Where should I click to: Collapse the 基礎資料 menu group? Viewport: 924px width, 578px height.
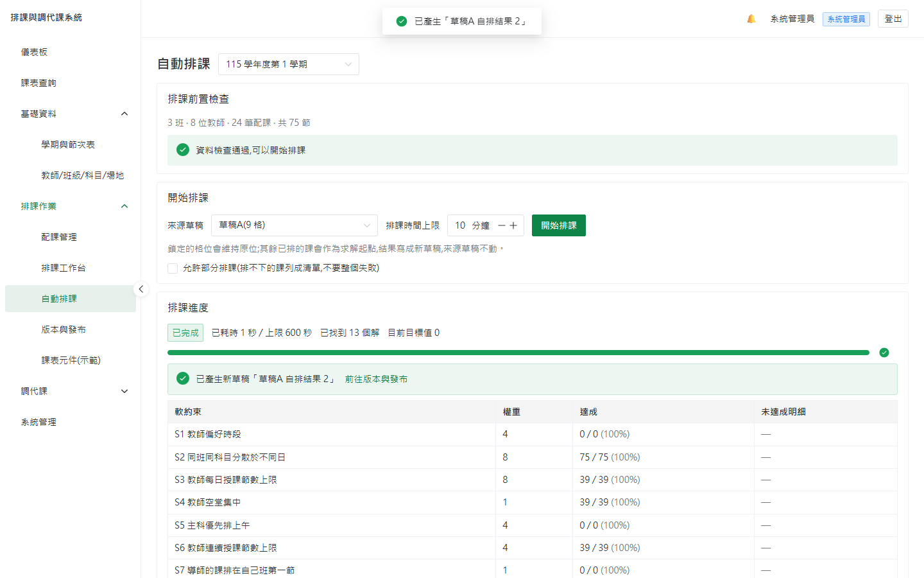click(71, 114)
